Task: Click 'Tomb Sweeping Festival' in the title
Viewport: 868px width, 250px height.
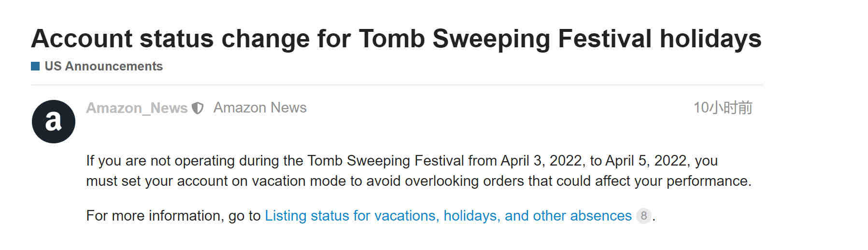Action: pyautogui.click(x=505, y=39)
